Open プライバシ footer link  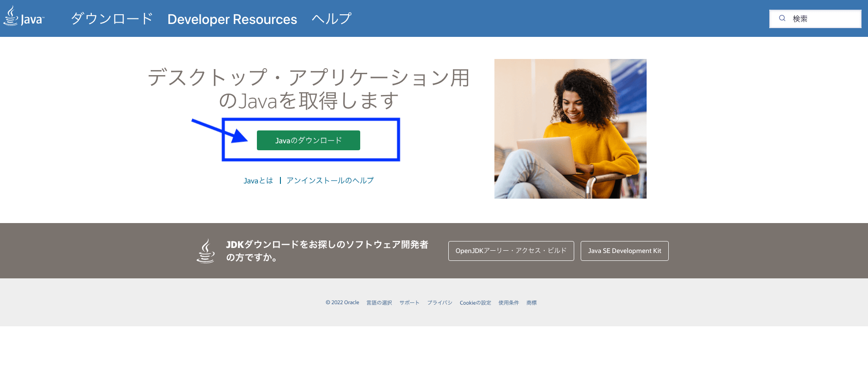[440, 303]
